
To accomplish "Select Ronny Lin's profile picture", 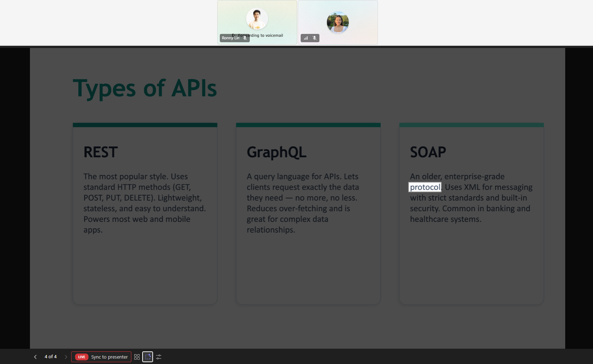I will 257,19.
